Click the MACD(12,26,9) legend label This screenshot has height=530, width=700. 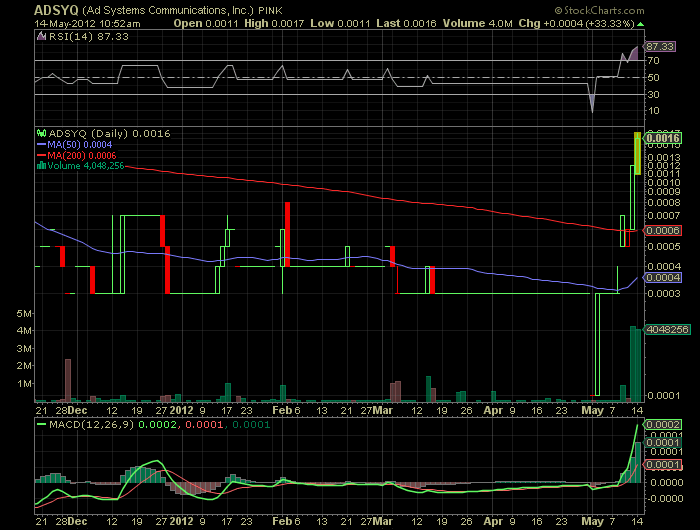[92, 425]
